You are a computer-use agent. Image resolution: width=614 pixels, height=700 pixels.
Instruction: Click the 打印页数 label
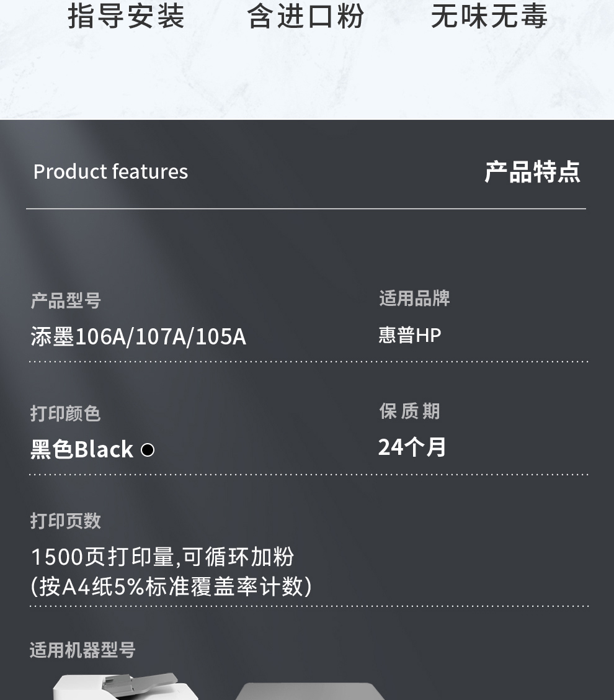pyautogui.click(x=66, y=521)
